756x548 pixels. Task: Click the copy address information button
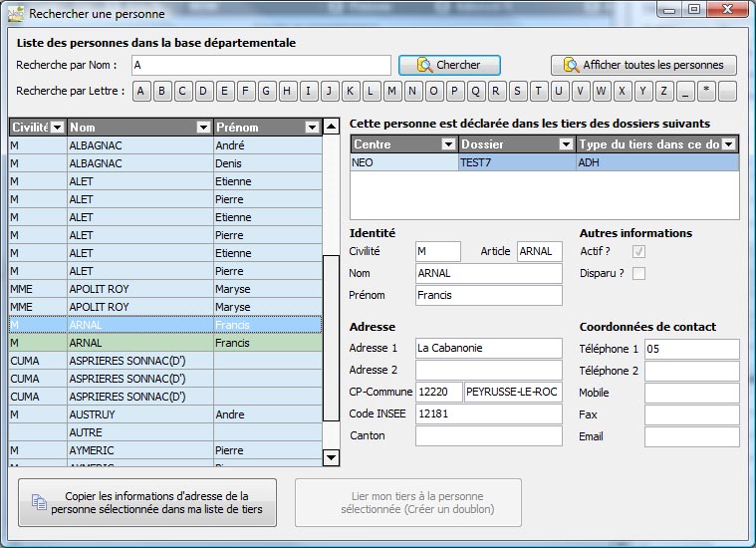tap(147, 502)
